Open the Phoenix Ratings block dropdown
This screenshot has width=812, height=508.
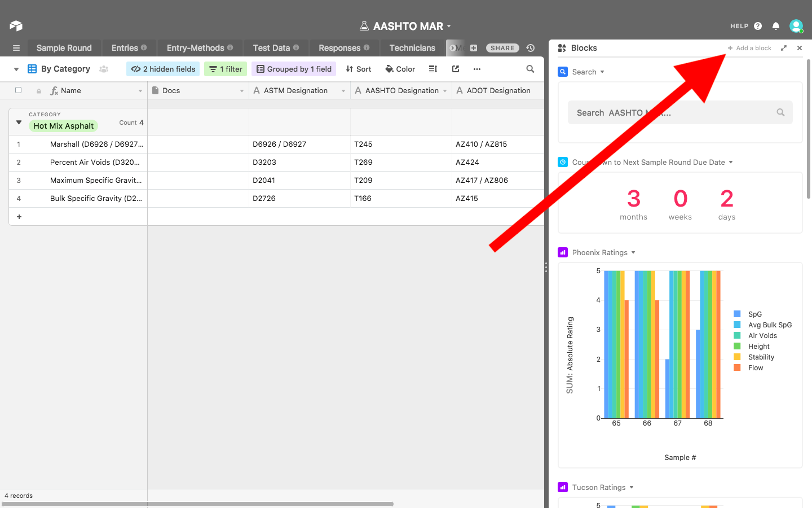click(x=633, y=253)
